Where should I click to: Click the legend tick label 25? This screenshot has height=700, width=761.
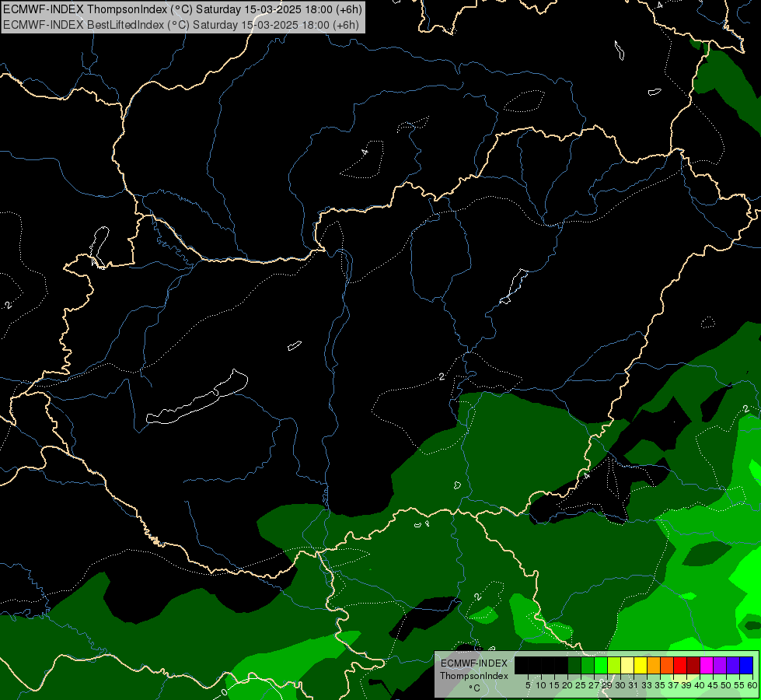[581, 685]
